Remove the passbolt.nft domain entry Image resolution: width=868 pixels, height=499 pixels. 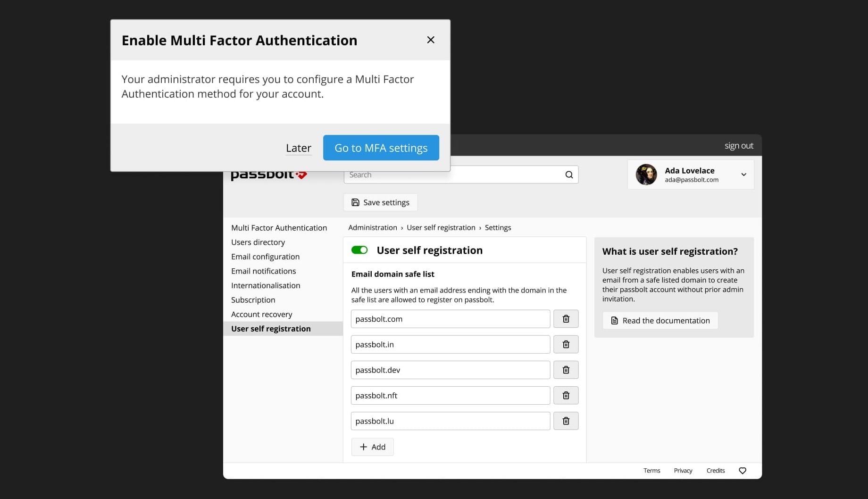[566, 395]
